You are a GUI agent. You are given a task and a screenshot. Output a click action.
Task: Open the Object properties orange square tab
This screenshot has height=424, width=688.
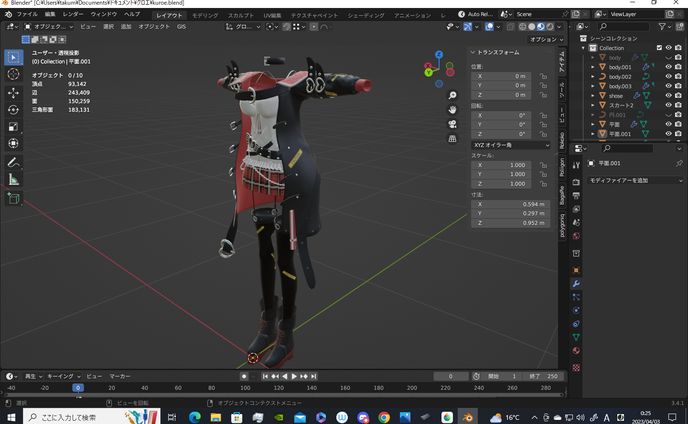point(576,270)
